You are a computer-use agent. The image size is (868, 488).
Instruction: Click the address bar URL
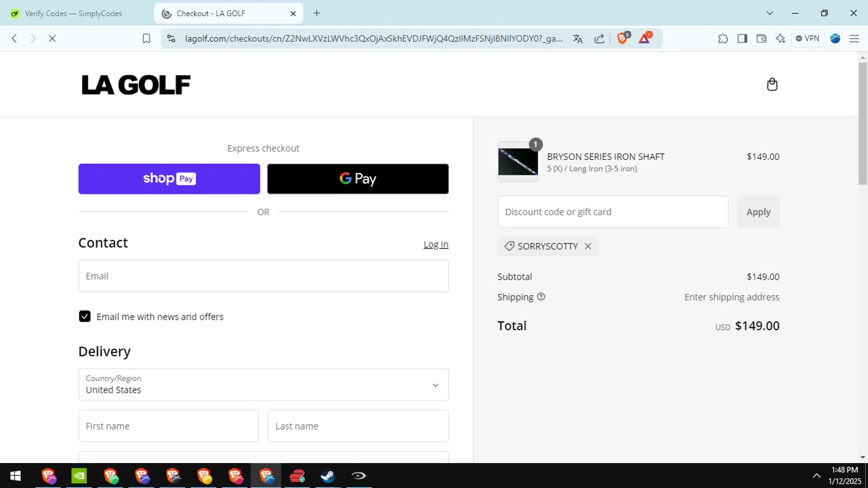tap(373, 39)
